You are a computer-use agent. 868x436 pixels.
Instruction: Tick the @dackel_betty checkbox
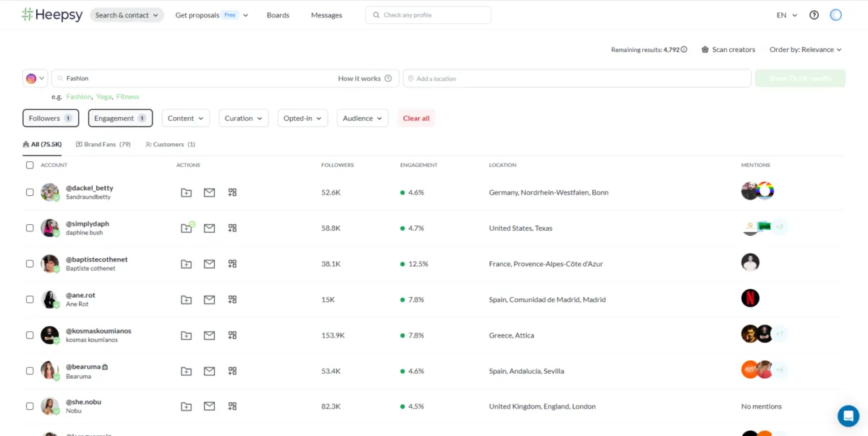(x=30, y=192)
